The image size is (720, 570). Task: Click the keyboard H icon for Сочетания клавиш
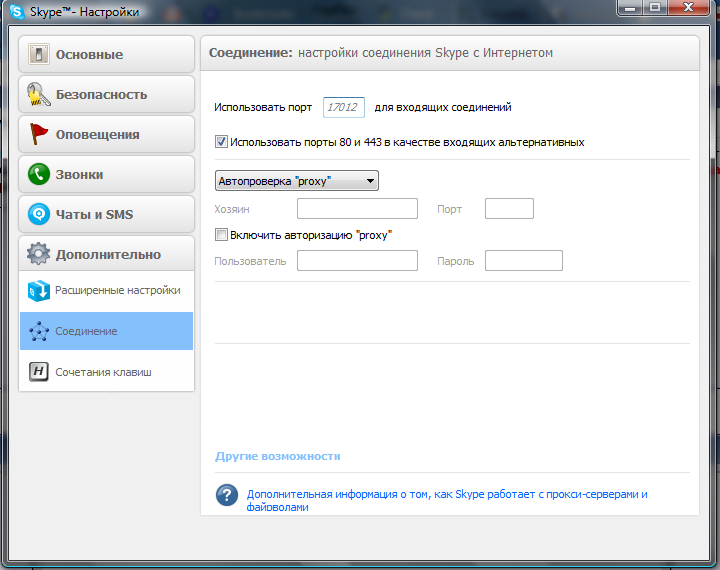pos(39,372)
